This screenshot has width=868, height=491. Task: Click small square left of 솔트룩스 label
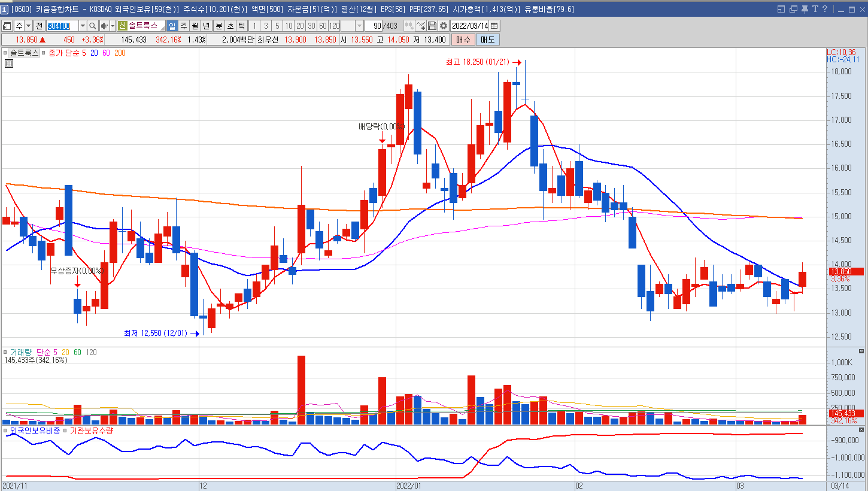click(5, 53)
